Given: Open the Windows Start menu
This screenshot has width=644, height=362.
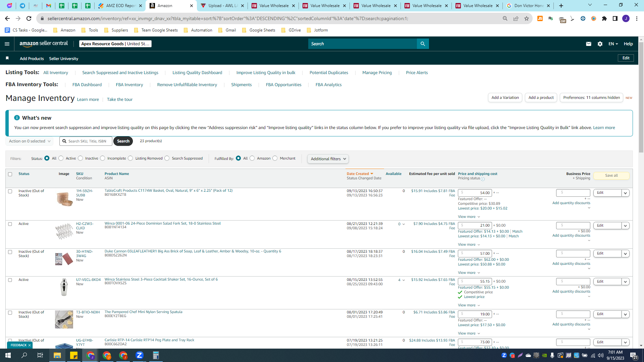Looking at the screenshot, I should (8, 355).
